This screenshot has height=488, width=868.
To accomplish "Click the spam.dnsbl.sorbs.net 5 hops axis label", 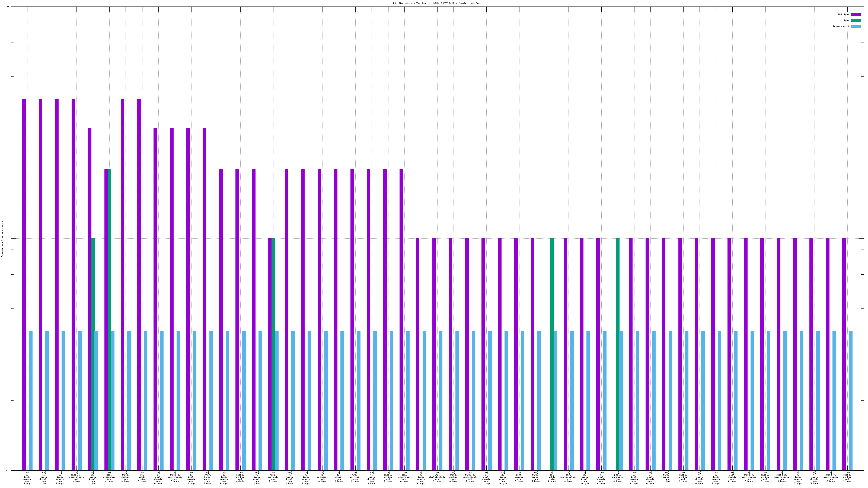I will coord(208,478).
